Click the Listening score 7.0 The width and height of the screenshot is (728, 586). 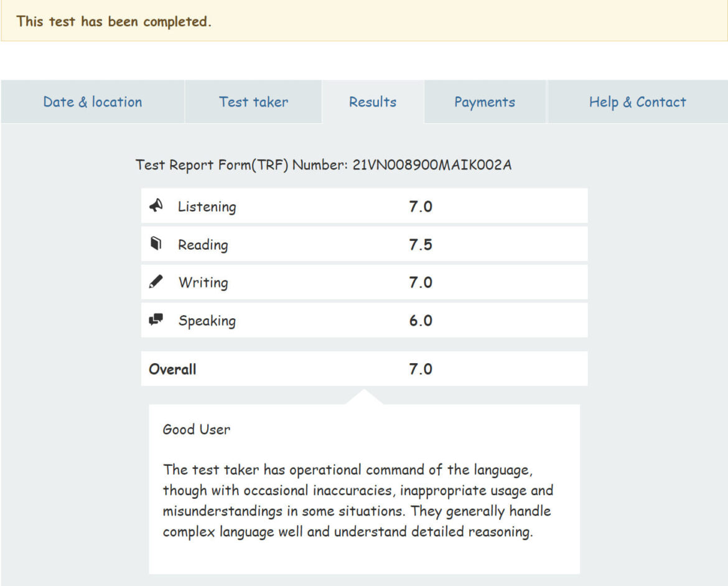pos(420,207)
